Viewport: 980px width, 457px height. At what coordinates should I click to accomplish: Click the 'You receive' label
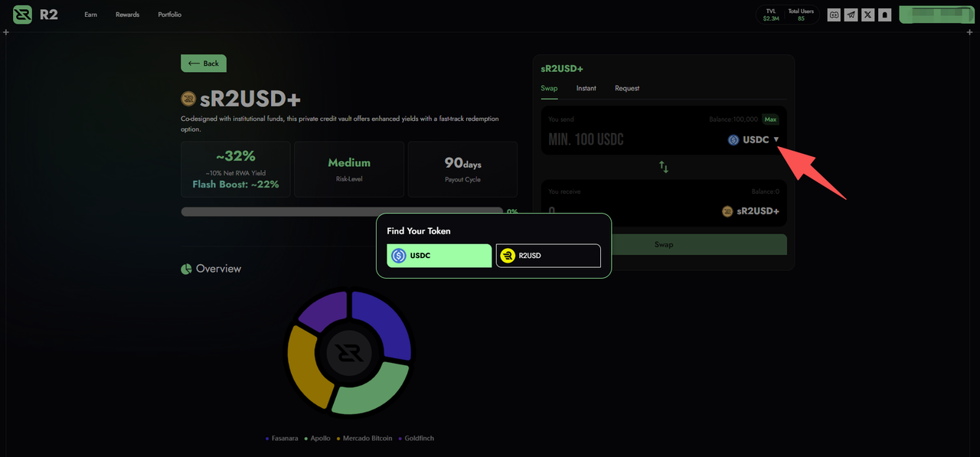point(565,191)
